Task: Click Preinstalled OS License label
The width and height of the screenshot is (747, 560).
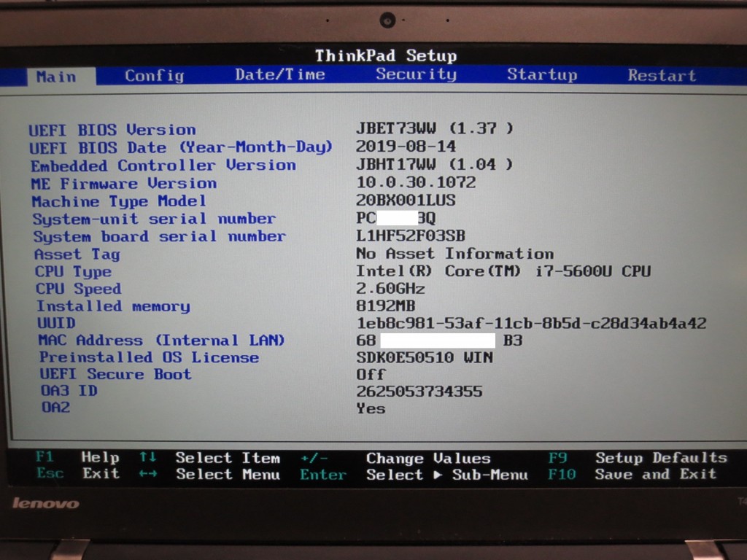Action: [x=149, y=357]
